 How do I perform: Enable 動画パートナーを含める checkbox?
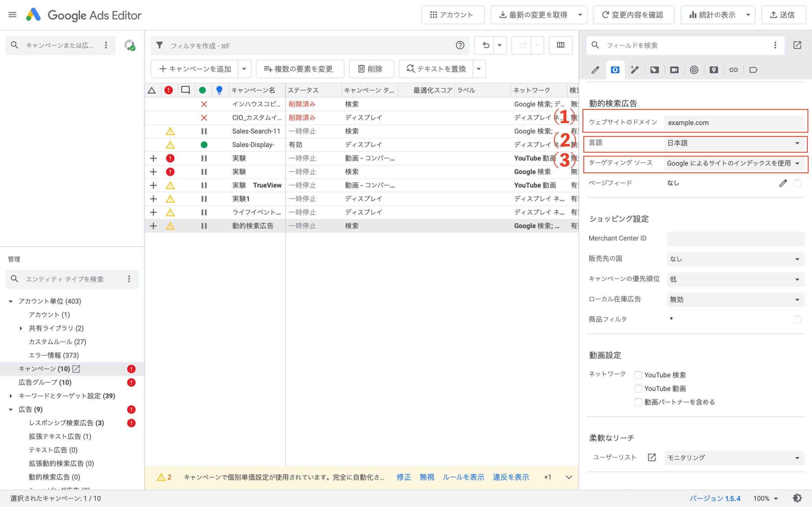point(638,402)
